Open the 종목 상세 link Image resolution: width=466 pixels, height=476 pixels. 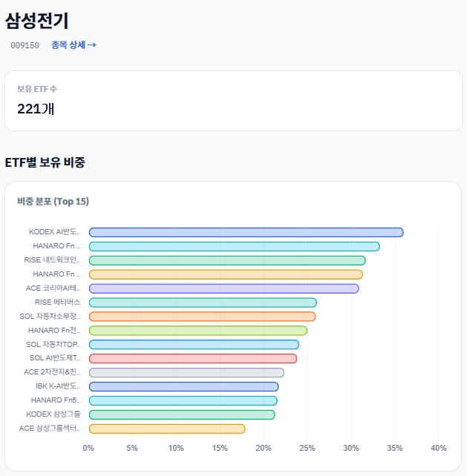tap(73, 45)
